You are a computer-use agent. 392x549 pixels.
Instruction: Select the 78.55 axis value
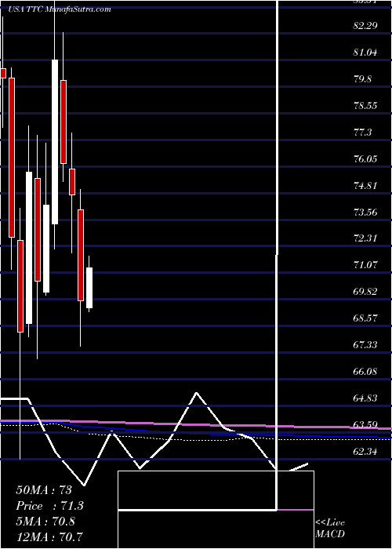pos(365,105)
